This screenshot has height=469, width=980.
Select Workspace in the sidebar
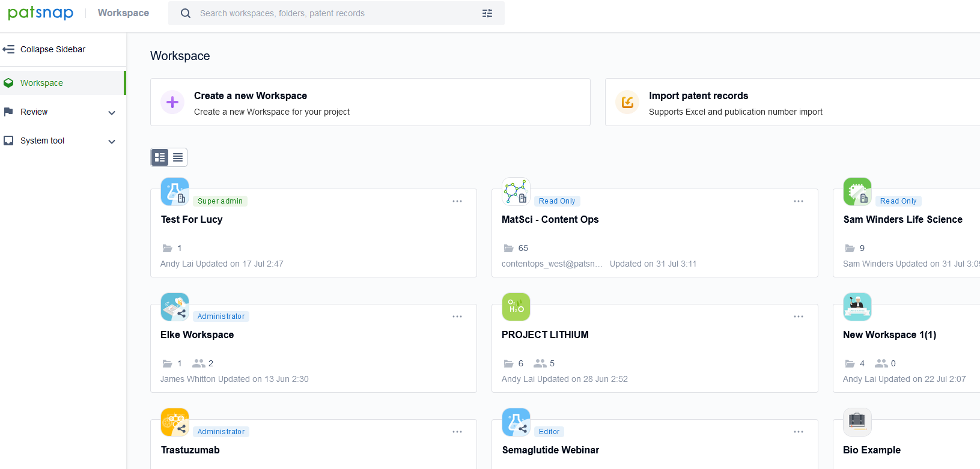(x=41, y=83)
